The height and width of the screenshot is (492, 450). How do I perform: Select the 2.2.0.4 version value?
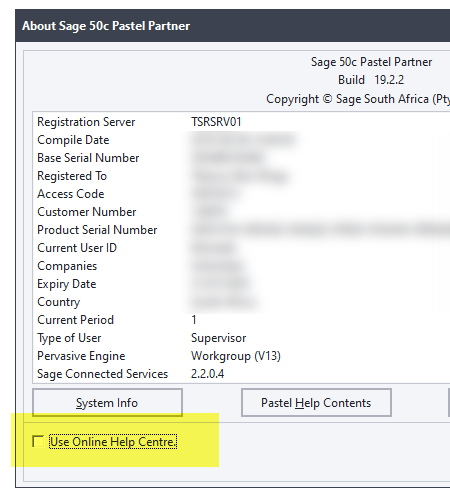click(x=207, y=374)
